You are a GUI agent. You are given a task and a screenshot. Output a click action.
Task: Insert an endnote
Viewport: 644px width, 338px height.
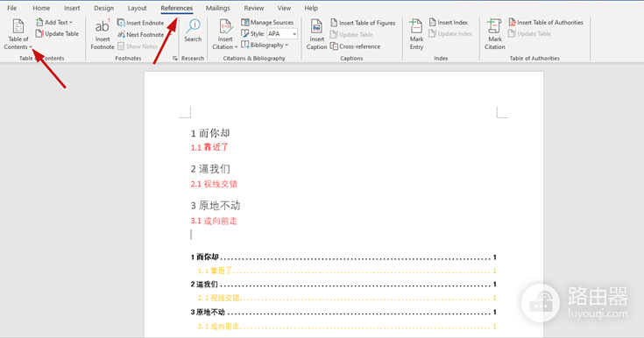140,23
